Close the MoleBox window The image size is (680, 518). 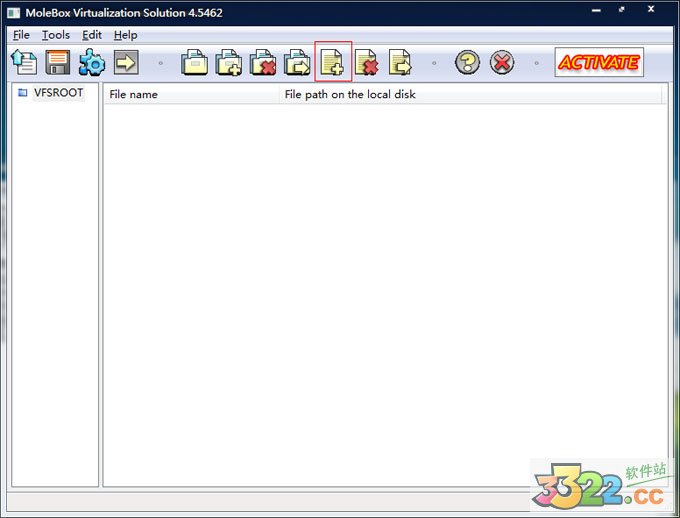tap(651, 10)
